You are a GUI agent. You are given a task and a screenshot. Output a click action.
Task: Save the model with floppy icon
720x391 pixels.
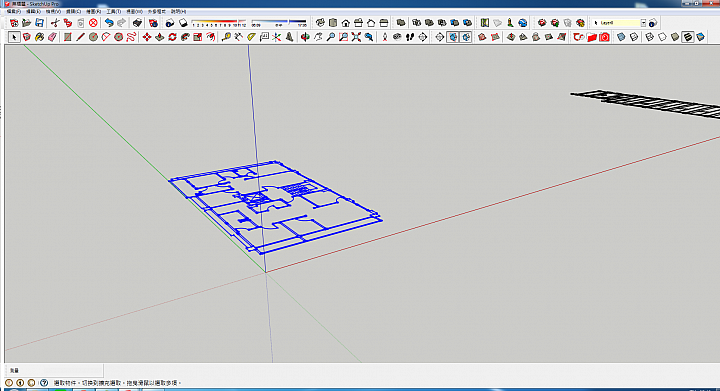[x=39, y=22]
